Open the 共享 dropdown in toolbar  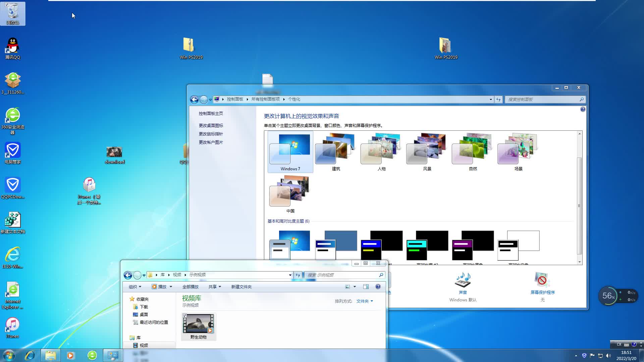(214, 287)
